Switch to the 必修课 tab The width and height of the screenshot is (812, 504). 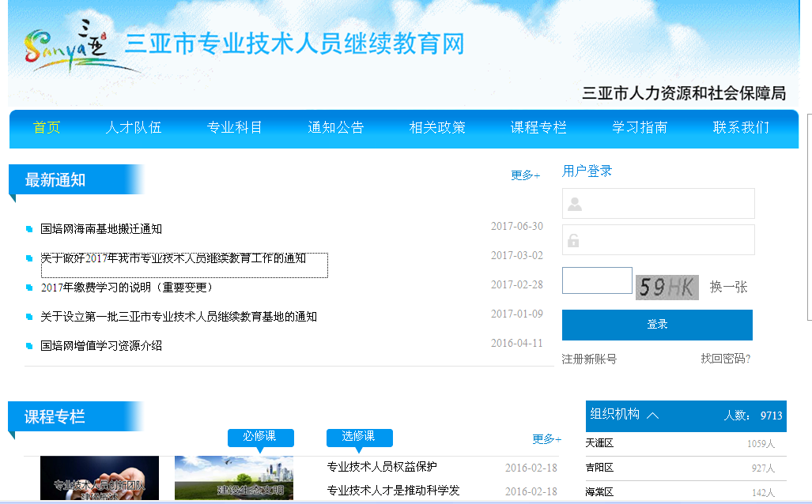point(260,437)
